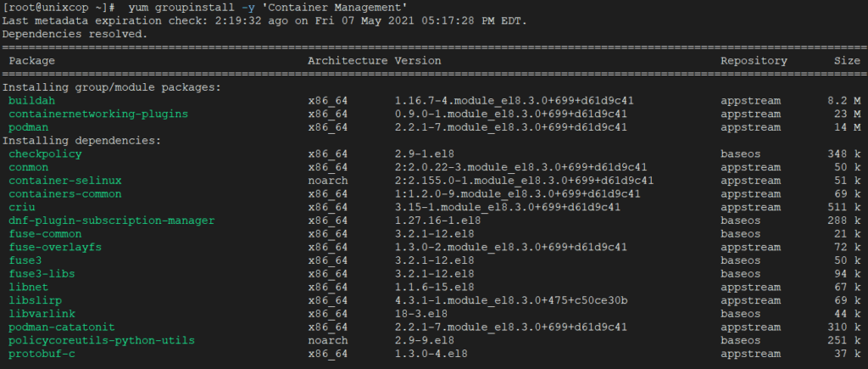Click the Repository column header

pos(754,61)
